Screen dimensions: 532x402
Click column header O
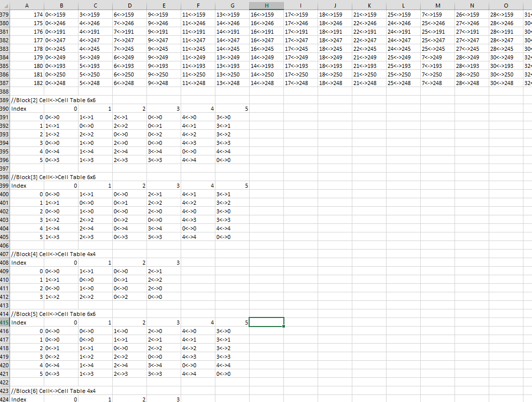506,5
